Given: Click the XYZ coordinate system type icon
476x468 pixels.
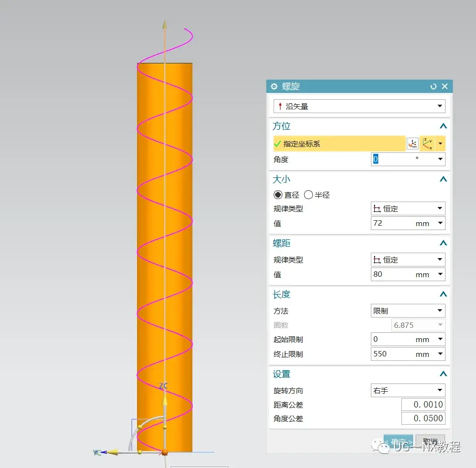Looking at the screenshot, I should click(x=427, y=144).
